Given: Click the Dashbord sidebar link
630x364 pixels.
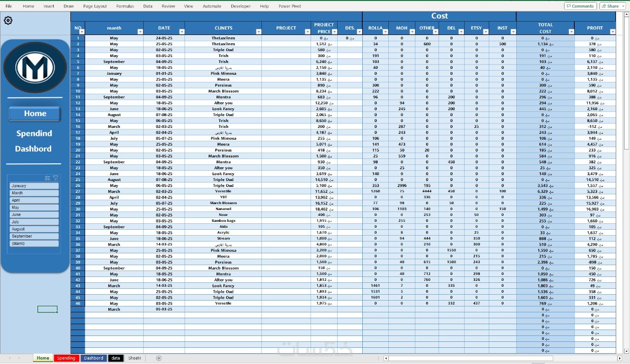Looking at the screenshot, I should tap(33, 149).
